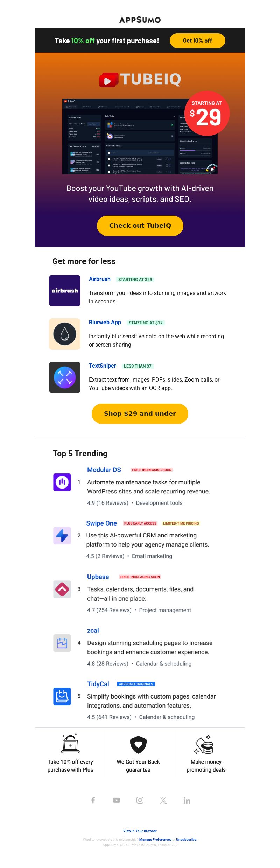Click the Check out TubeIQ button
This screenshot has width=280, height=868.
140,226
